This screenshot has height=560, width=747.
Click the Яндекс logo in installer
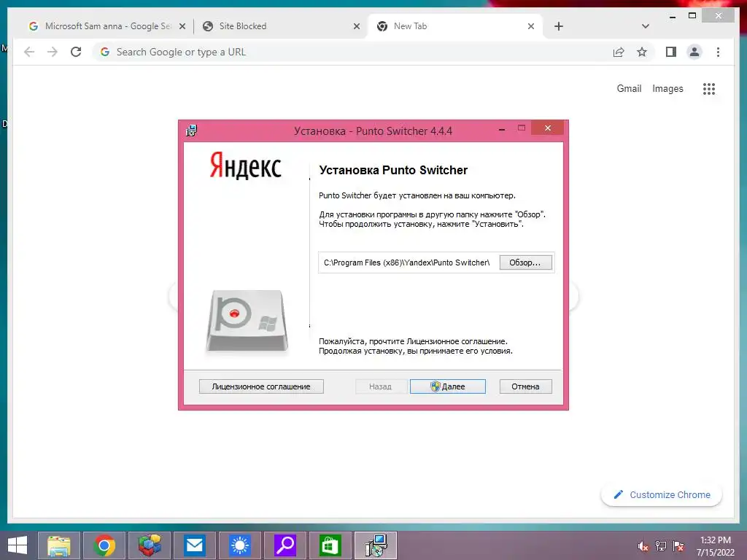coord(246,165)
